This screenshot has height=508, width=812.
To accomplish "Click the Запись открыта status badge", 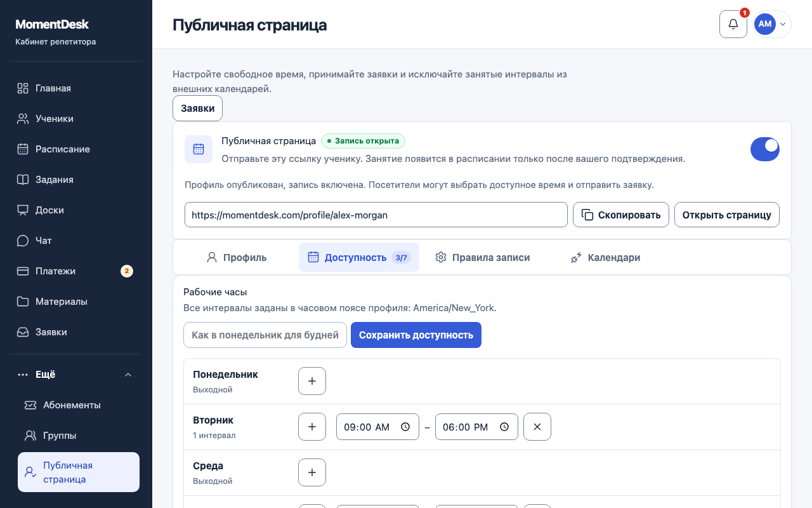I will pos(363,141).
